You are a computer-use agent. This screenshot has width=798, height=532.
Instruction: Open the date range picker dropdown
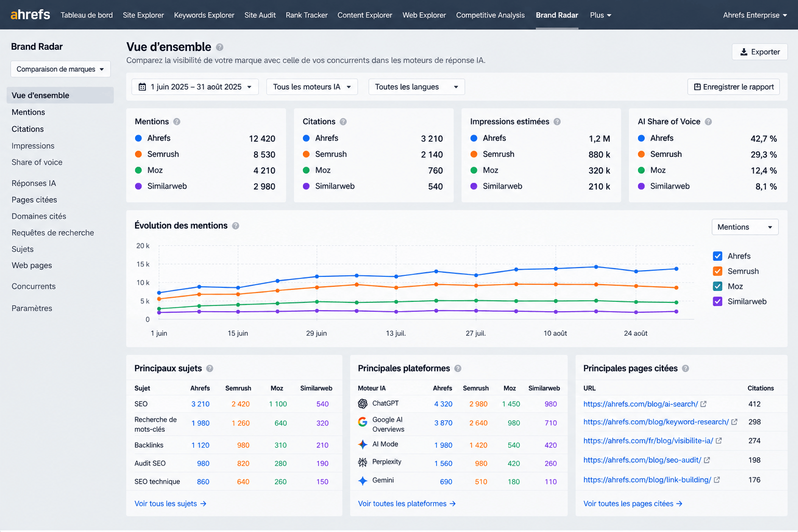click(195, 87)
